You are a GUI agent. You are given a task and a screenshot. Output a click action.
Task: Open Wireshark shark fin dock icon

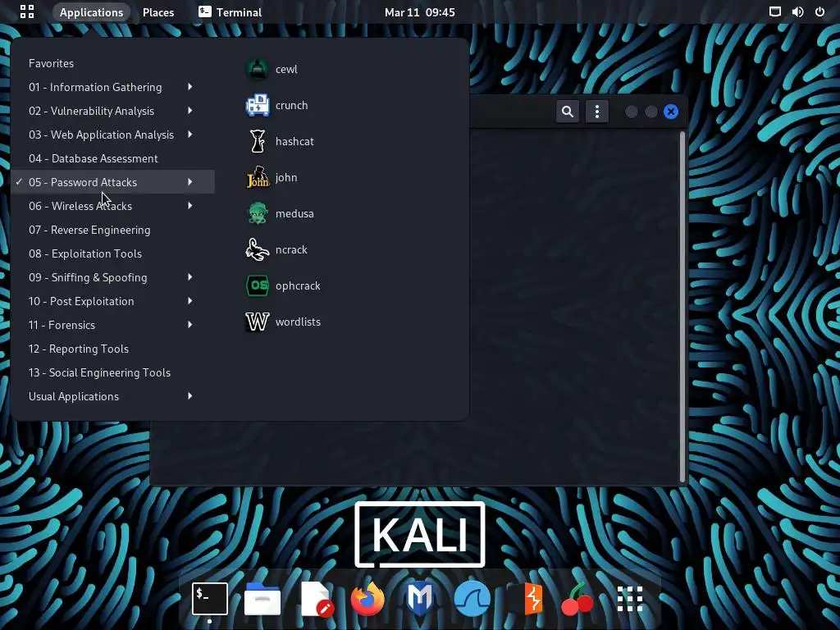(x=472, y=598)
